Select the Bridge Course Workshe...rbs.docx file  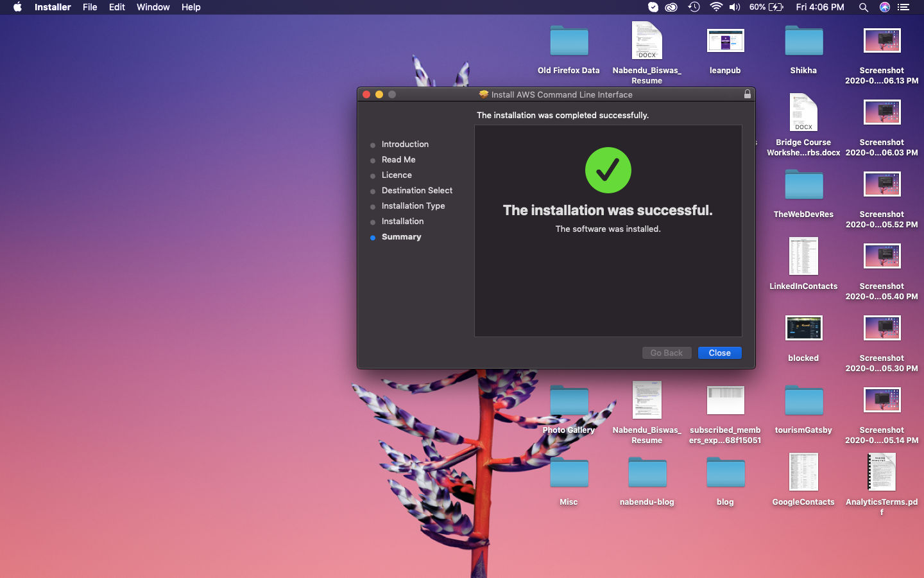click(x=803, y=112)
